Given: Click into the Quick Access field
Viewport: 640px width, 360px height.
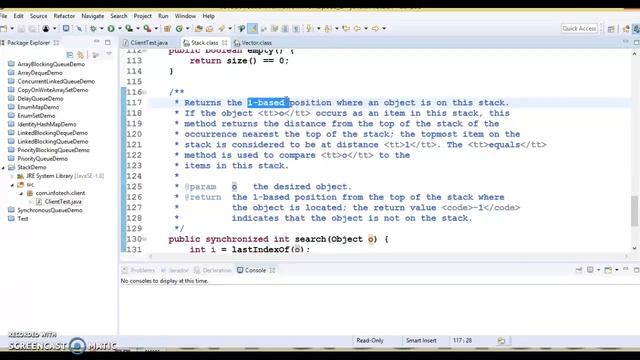Looking at the screenshot, I should [x=580, y=28].
